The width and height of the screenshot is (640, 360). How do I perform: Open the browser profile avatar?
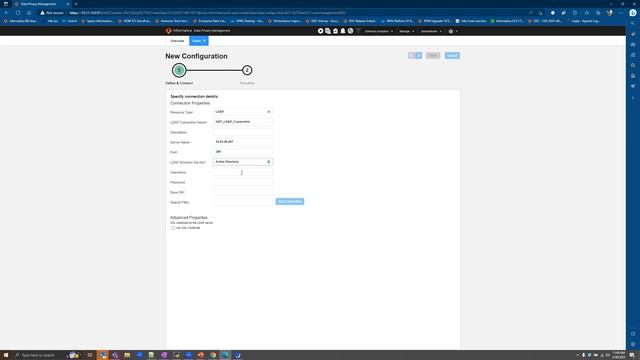[x=609, y=13]
